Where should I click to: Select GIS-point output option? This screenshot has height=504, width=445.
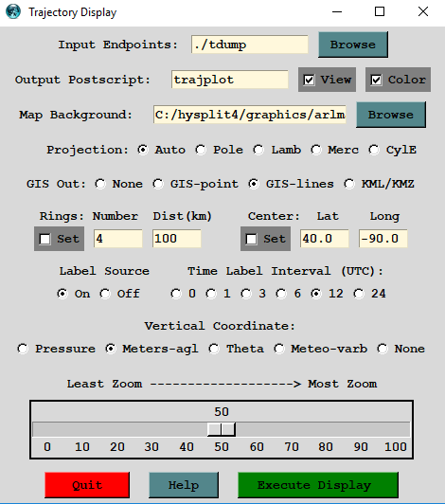[195, 184]
